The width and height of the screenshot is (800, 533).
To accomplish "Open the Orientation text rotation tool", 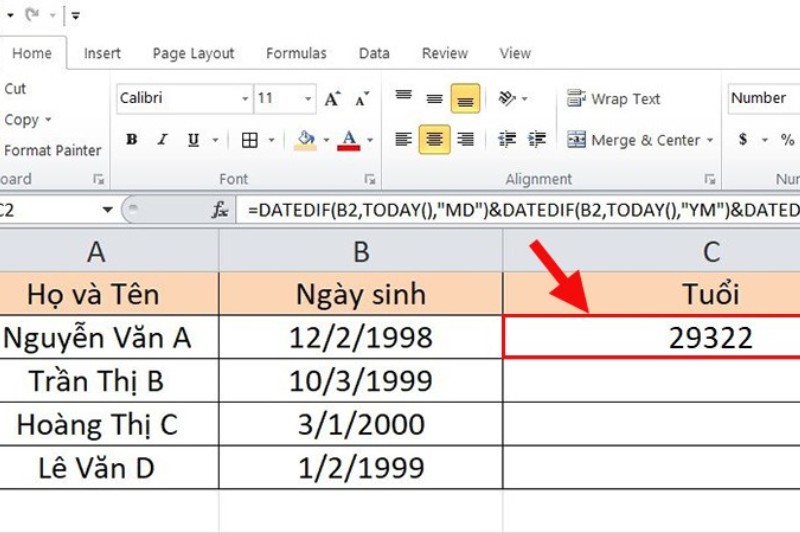I will (507, 98).
